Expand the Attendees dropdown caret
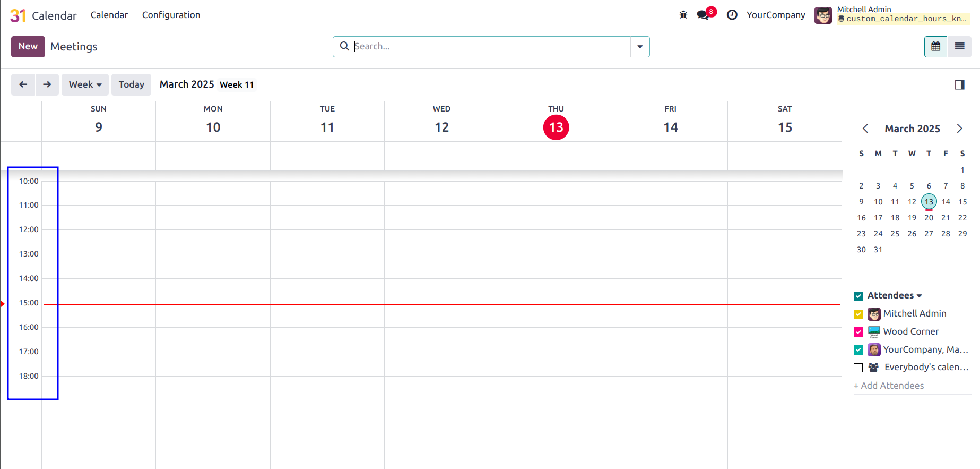980x469 pixels. pos(919,296)
